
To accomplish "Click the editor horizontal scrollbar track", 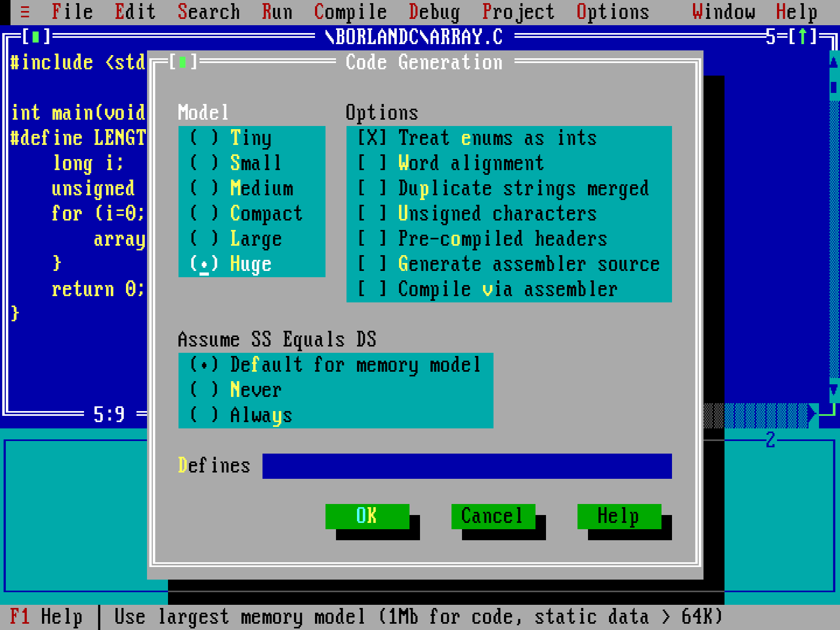I will [x=756, y=415].
